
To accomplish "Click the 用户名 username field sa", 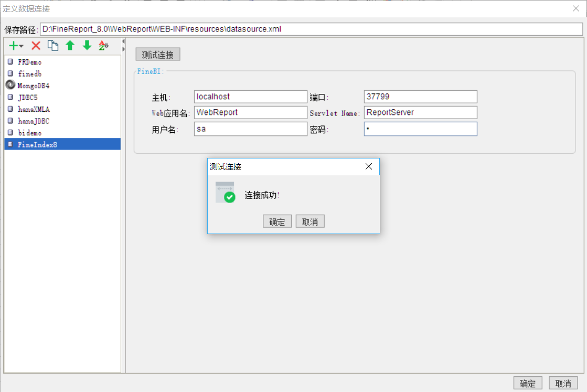I will (250, 129).
